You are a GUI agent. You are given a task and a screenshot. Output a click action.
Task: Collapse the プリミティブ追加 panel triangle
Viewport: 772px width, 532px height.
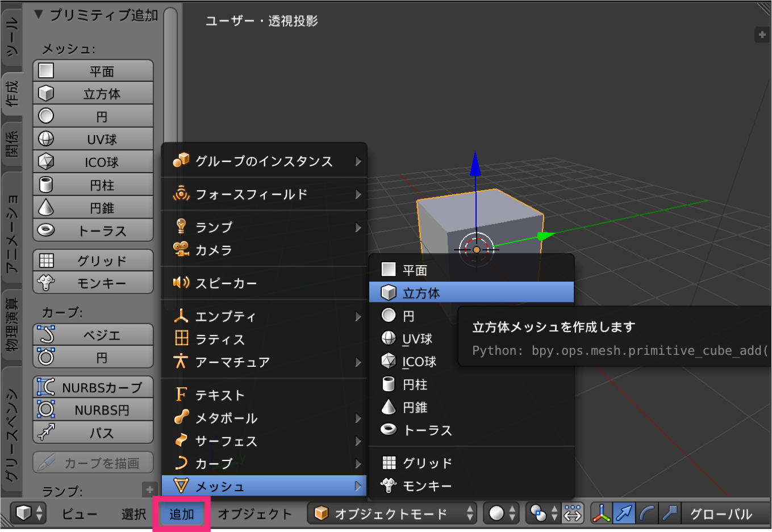tap(39, 15)
